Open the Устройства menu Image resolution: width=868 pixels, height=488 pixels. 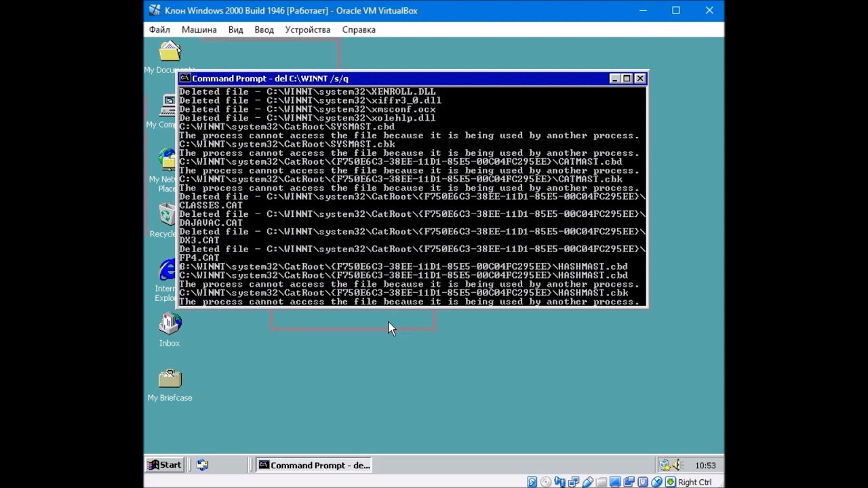tap(307, 30)
